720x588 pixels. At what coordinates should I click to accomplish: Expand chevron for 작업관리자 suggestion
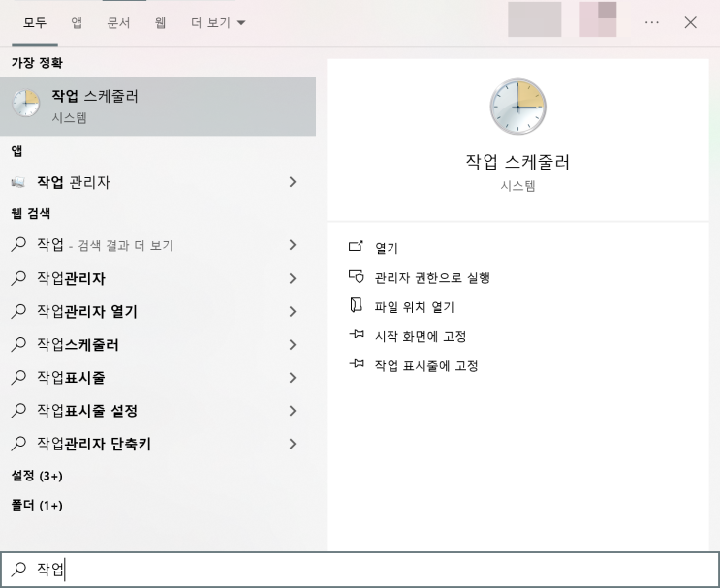pyautogui.click(x=293, y=278)
